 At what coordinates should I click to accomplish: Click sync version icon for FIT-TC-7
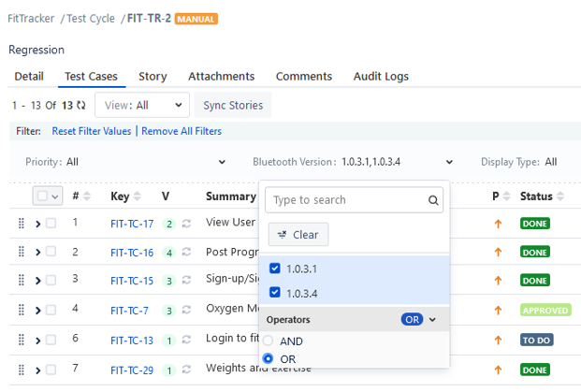point(187,311)
